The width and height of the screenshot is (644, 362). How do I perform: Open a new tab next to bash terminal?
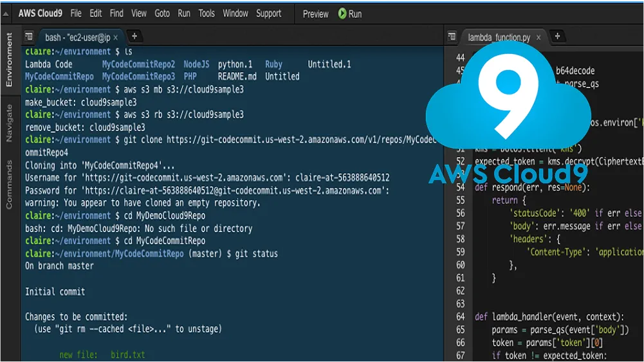click(134, 37)
